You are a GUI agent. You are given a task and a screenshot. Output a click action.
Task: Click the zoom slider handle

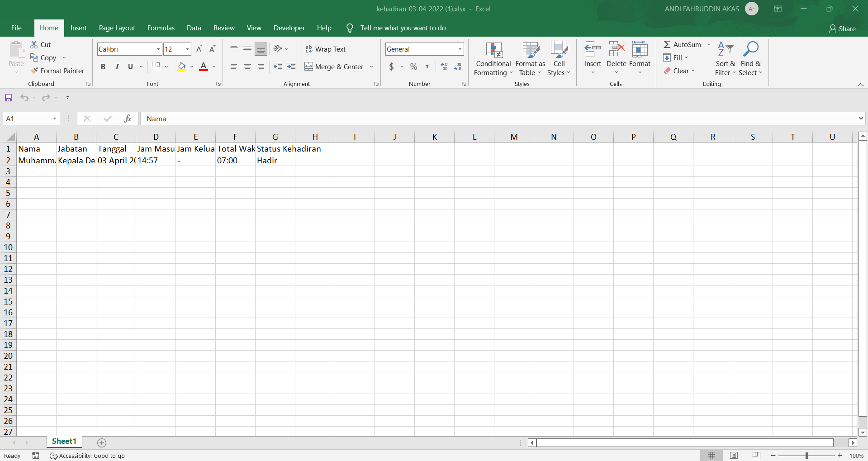coord(806,456)
